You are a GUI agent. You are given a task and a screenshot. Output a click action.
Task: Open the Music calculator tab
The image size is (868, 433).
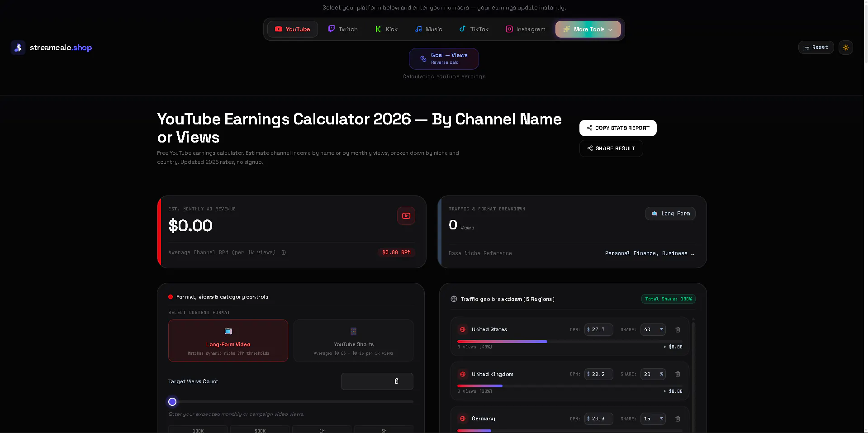(428, 29)
